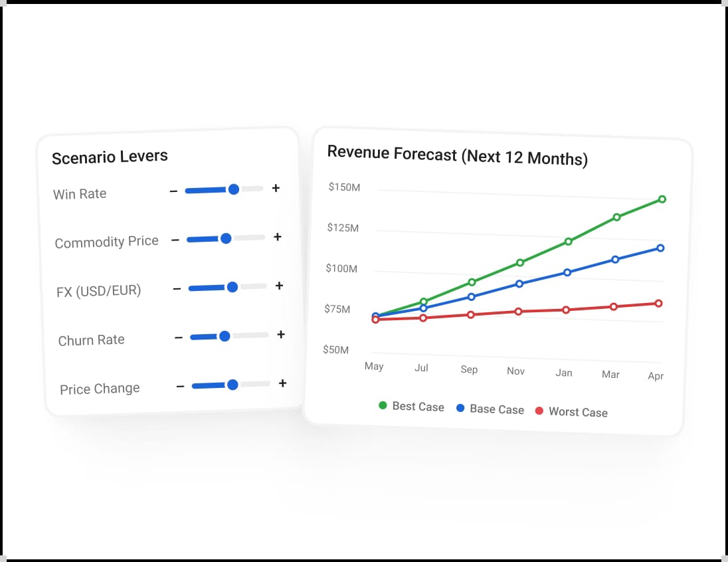Click the minus icon beside FX (USD/EUR)
The image size is (728, 562).
pyautogui.click(x=177, y=289)
